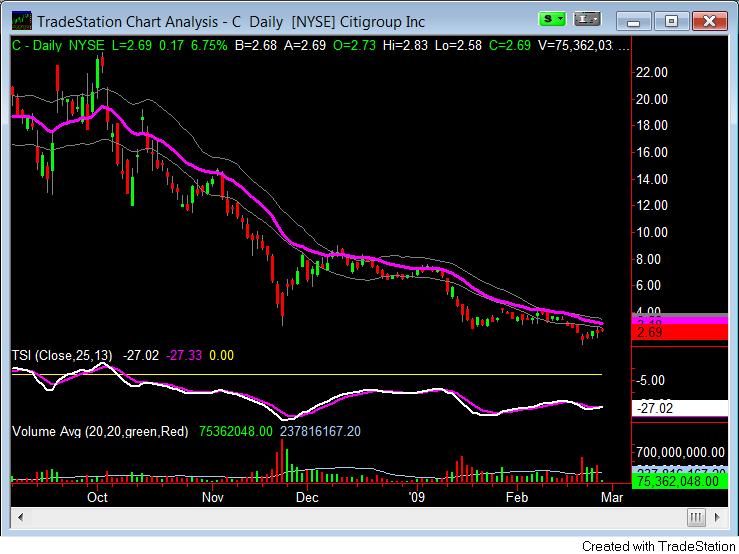The width and height of the screenshot is (739, 554).
Task: Click the green 75,362,048.00 volume marker
Action: pos(680,481)
